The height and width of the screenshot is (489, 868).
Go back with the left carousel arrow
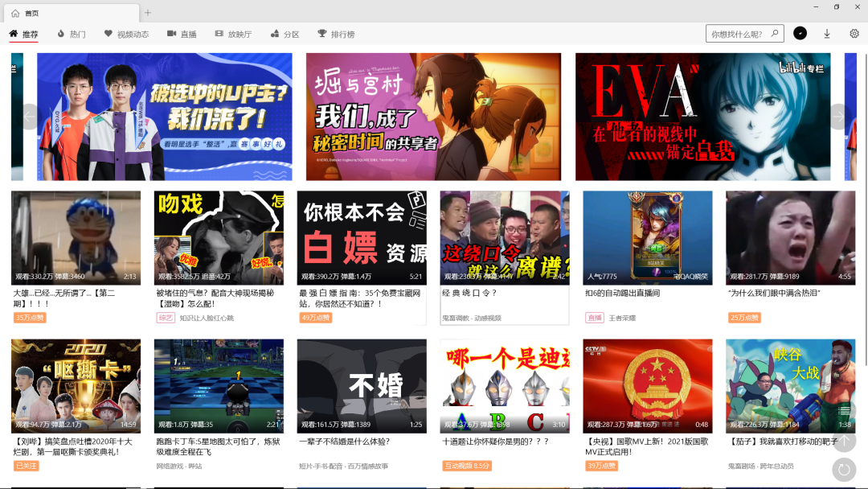30,117
